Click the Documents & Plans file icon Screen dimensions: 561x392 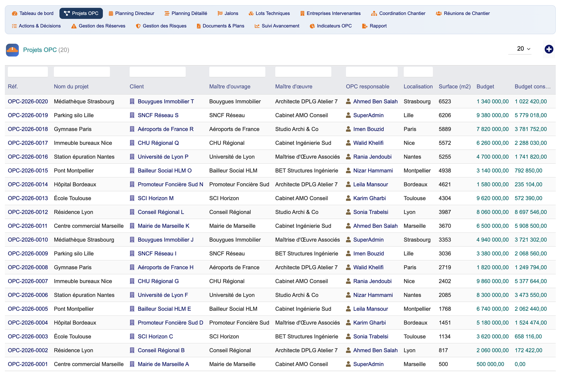(199, 26)
